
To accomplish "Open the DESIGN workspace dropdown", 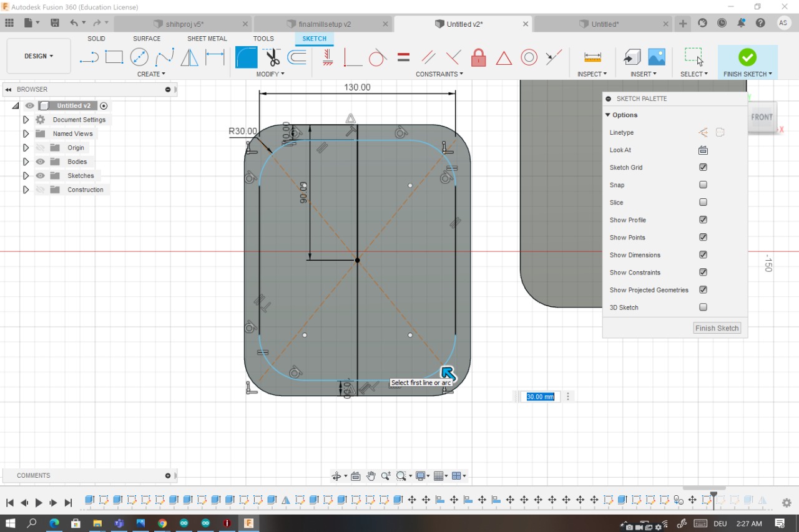I will [x=39, y=56].
